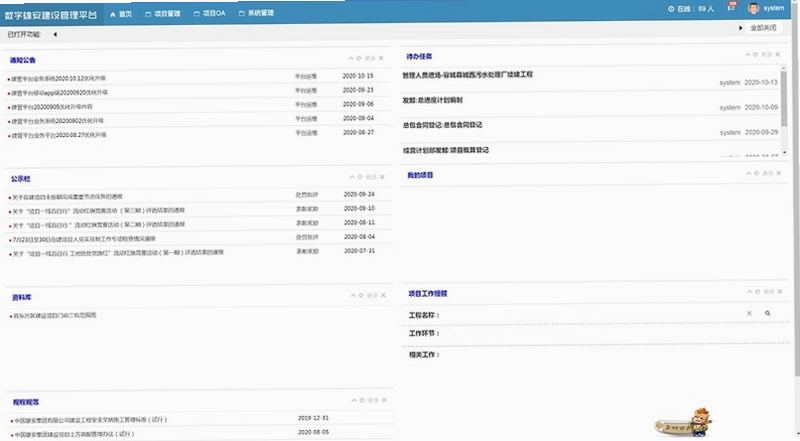Open the 公示栏 item dated 2020-08-11
The image size is (800, 441).
pos(98,225)
